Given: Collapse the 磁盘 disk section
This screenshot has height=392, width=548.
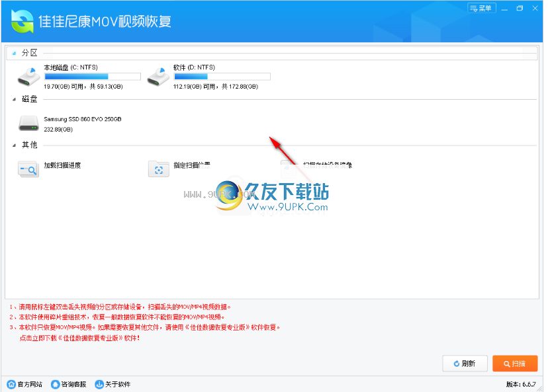Looking at the screenshot, I should (15, 99).
